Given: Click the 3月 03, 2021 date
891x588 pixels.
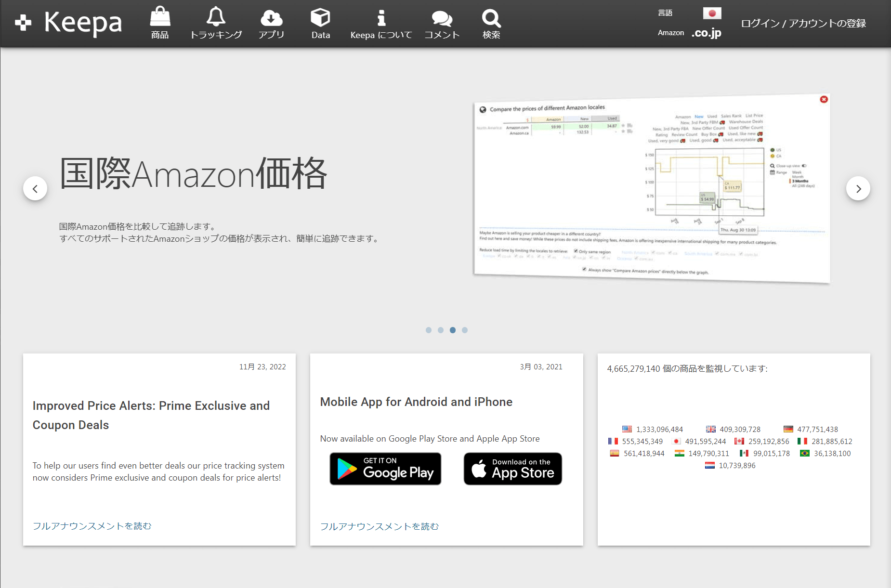Looking at the screenshot, I should 541,367.
